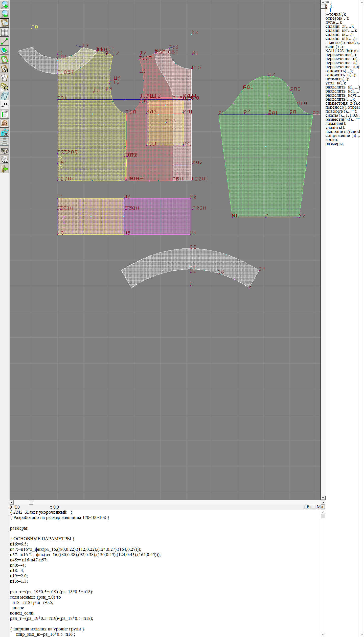364x637 pixels.
Task: Insert the 'дуга(,,.);' operator from list
Action: (333, 22)
